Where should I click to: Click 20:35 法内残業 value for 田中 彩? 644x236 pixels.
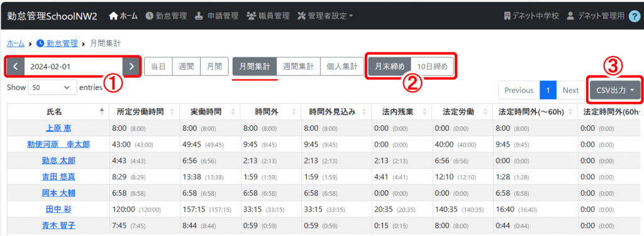[383, 210]
